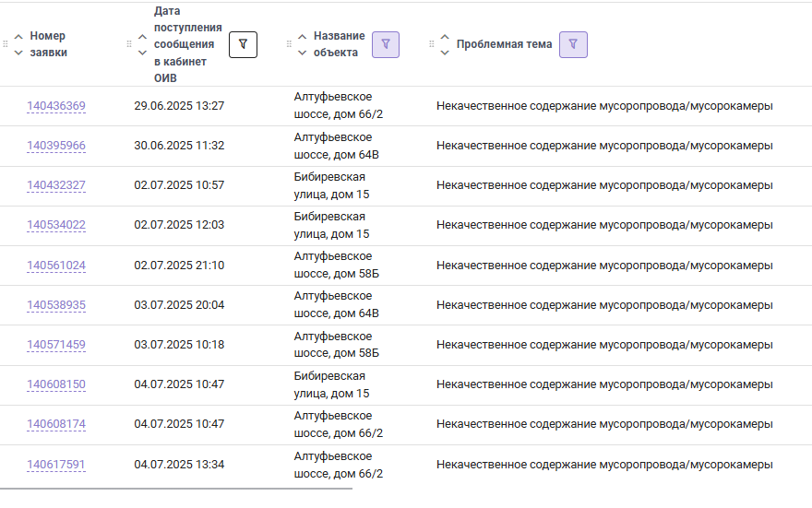
Task: Click drag handle of Проблемная тема column
Action: point(432,44)
